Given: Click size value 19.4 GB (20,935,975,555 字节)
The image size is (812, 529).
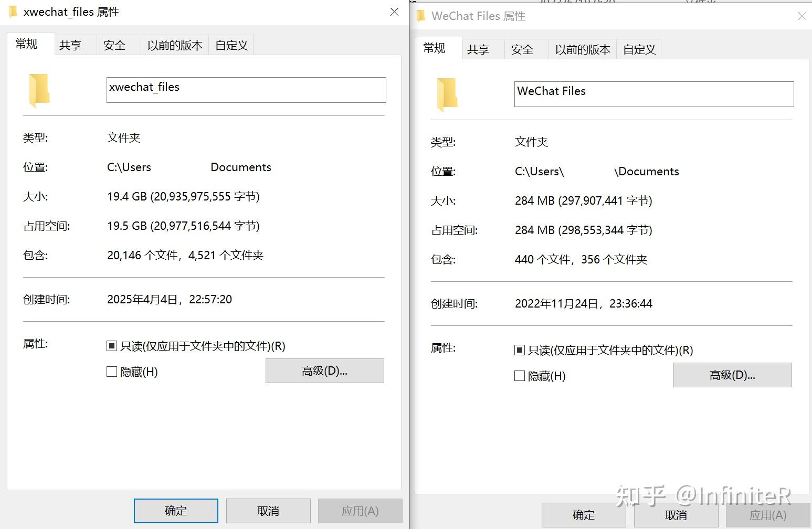Looking at the screenshot, I should tap(183, 197).
